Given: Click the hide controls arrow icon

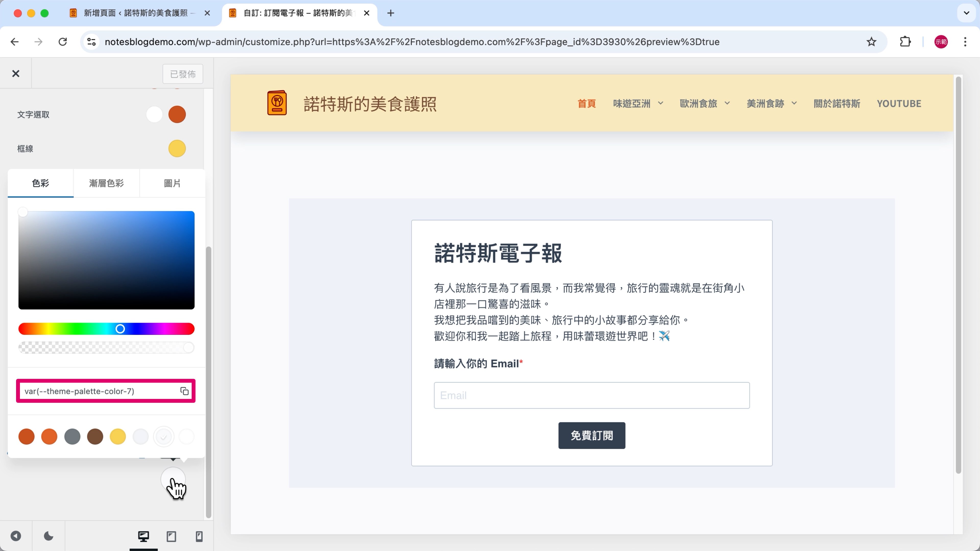Looking at the screenshot, I should click(16, 536).
